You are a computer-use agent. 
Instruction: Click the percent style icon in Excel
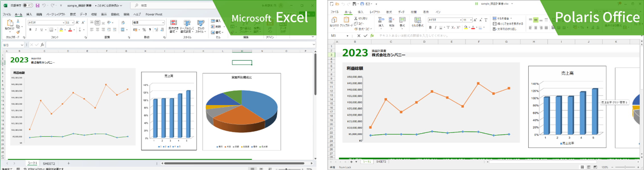tap(144, 30)
